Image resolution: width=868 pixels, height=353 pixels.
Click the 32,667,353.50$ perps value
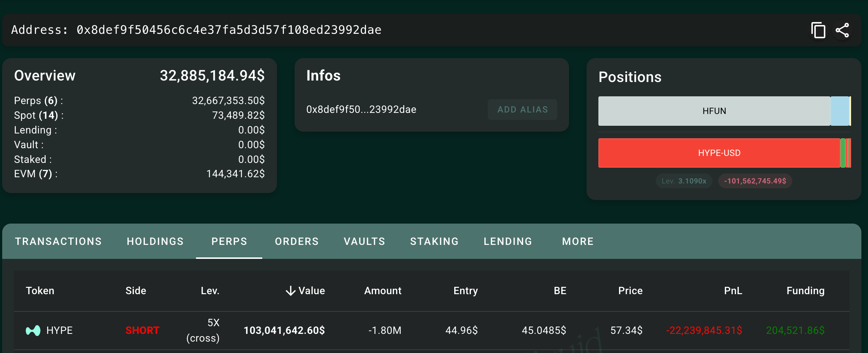(x=228, y=100)
